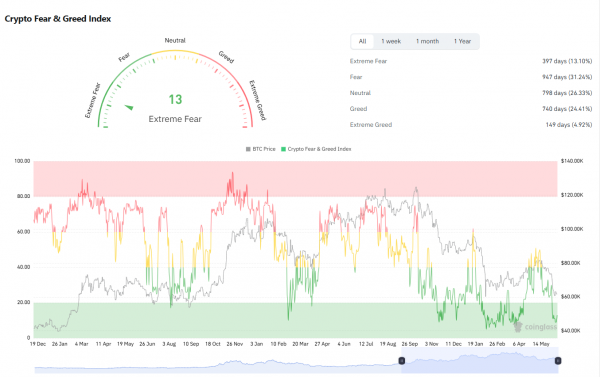The width and height of the screenshot is (600, 377).
Task: Click the 947 days (31.24%) value
Action: [567, 77]
